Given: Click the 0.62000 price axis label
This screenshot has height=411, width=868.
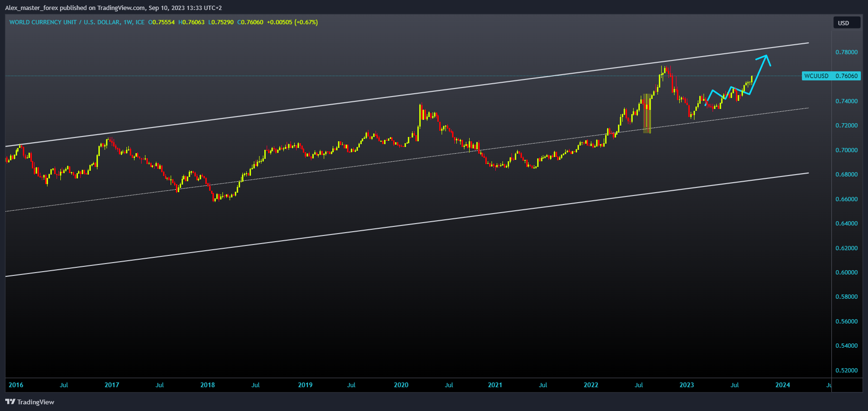Looking at the screenshot, I should click(x=847, y=248).
